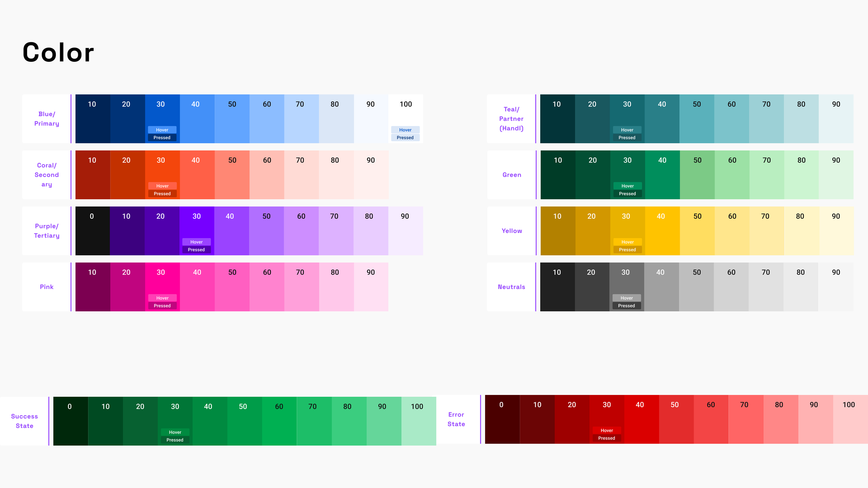The height and width of the screenshot is (488, 868).
Task: Click Hover chip in Yellow 30 swatch
Action: 627,242
